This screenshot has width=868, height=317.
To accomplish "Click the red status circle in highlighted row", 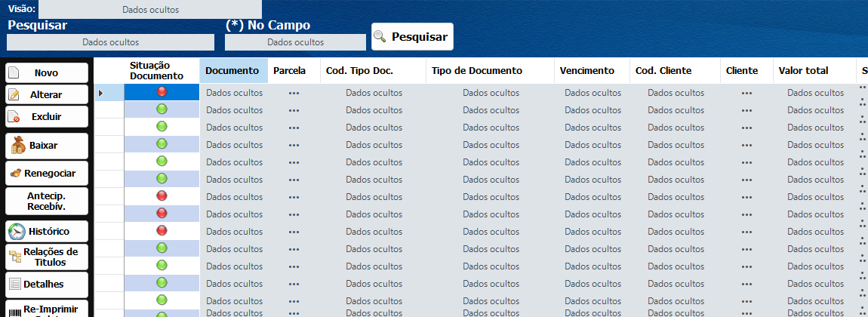I will [162, 92].
